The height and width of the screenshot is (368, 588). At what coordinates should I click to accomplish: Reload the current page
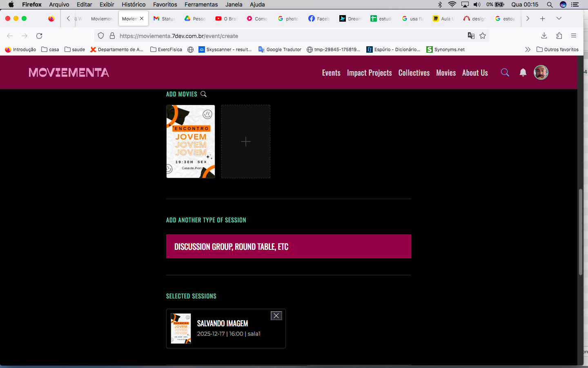click(x=39, y=36)
